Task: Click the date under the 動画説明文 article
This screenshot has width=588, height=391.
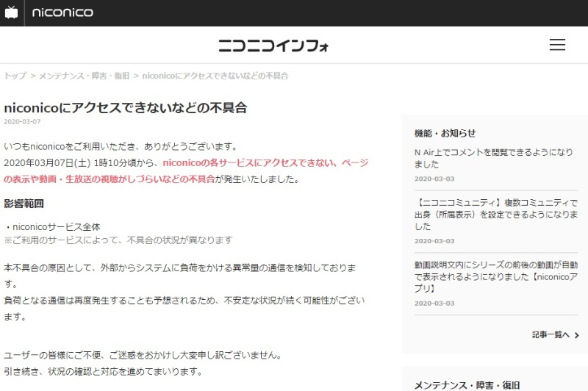Action: (x=434, y=303)
